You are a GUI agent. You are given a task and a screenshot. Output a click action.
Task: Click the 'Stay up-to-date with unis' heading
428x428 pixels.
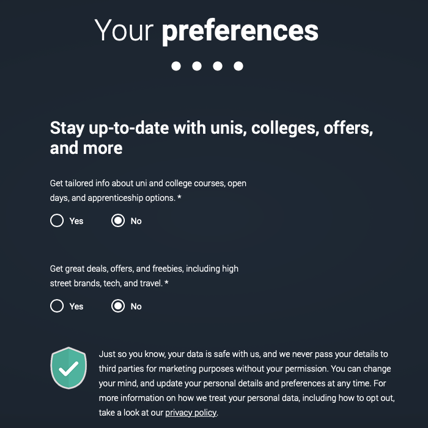point(211,138)
